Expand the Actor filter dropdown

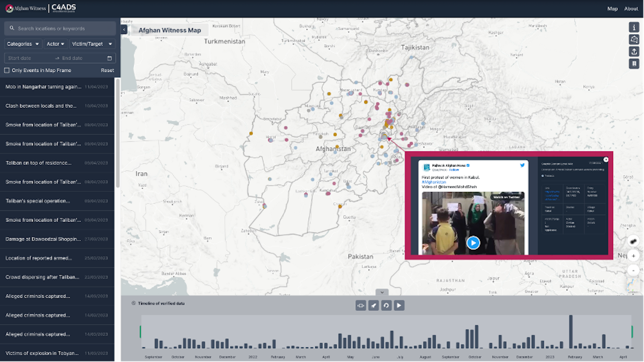55,44
